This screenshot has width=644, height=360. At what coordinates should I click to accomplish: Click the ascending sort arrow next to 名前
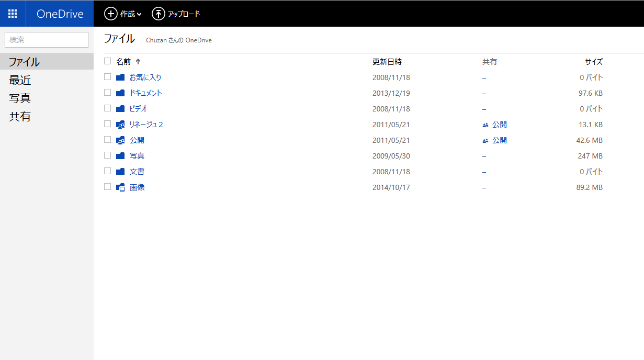pyautogui.click(x=138, y=61)
